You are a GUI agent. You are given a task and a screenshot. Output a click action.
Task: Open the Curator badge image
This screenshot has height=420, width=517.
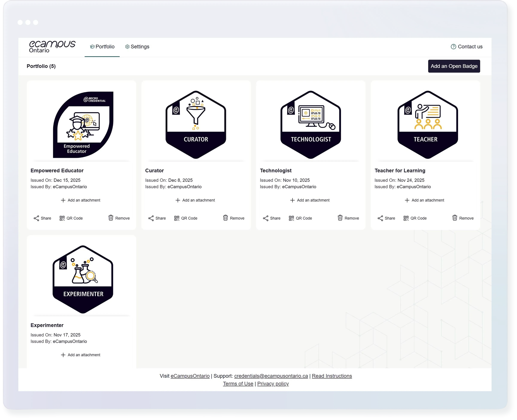coord(196,125)
